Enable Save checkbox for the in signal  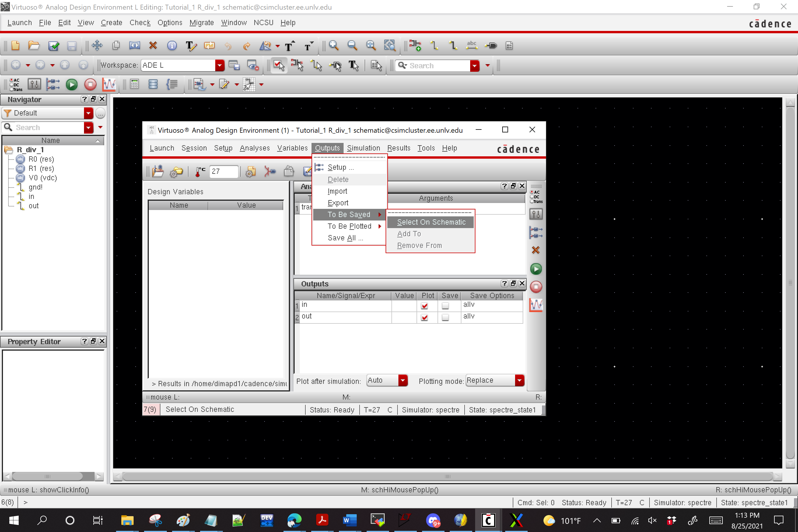[x=445, y=306]
